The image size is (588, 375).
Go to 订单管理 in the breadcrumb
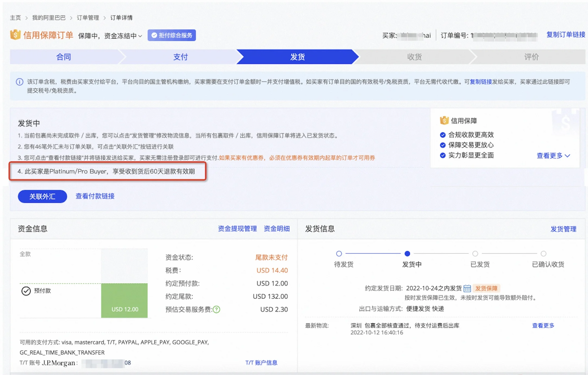click(88, 18)
